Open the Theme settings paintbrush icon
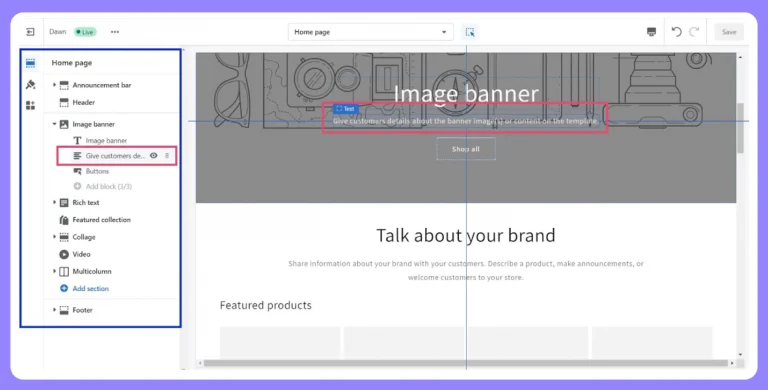This screenshot has width=768, height=390. coord(30,84)
